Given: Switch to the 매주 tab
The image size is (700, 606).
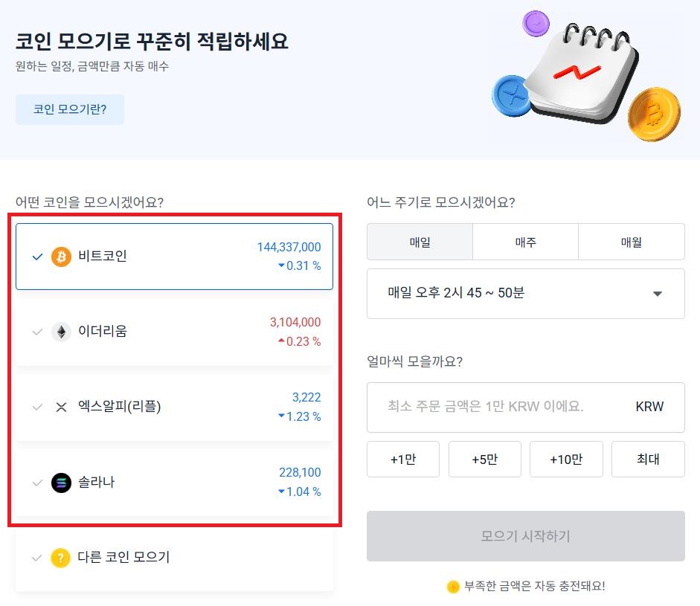Looking at the screenshot, I should tap(525, 242).
